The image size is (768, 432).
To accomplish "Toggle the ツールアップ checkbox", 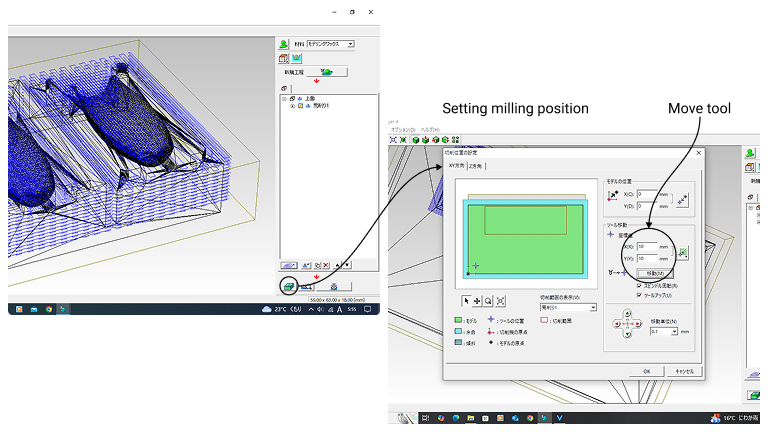I will point(639,295).
